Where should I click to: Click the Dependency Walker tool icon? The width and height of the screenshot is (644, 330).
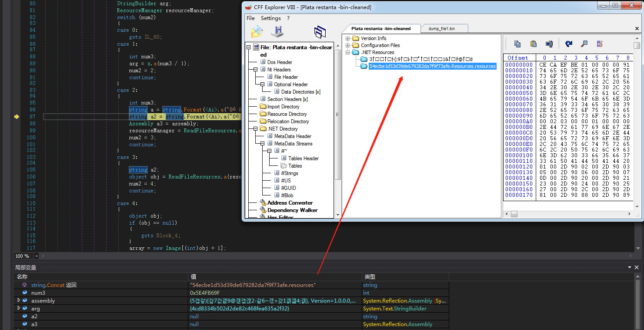(263, 210)
